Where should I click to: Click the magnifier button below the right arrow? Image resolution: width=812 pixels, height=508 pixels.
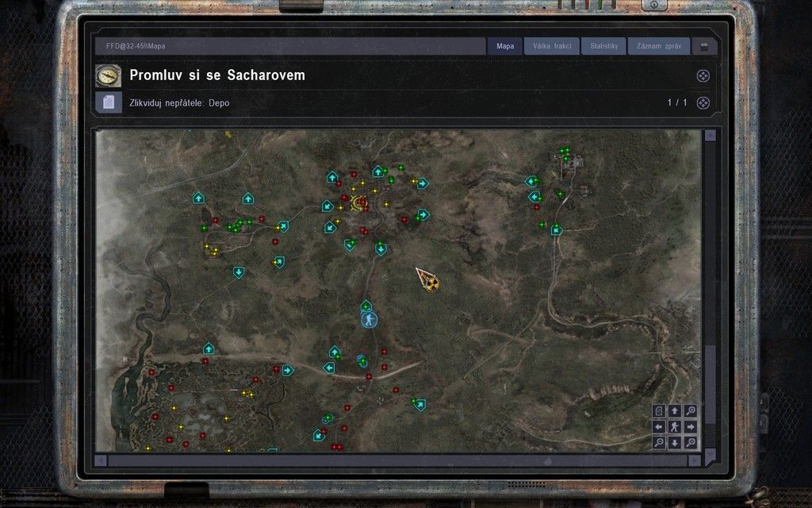[691, 443]
